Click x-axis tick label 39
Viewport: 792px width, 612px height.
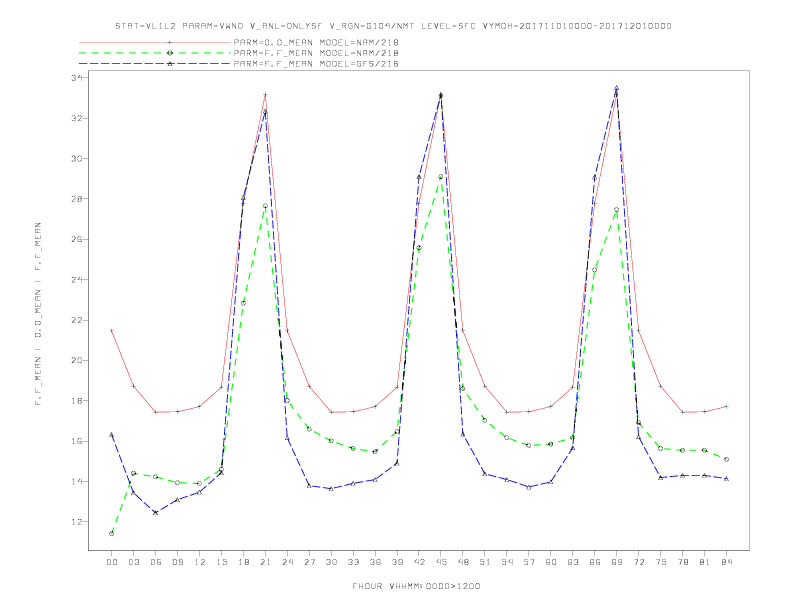point(397,562)
